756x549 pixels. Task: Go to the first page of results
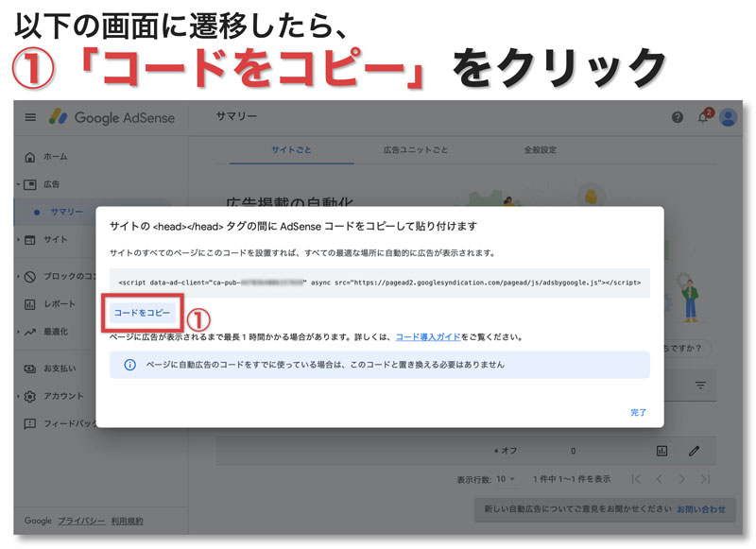tap(636, 479)
